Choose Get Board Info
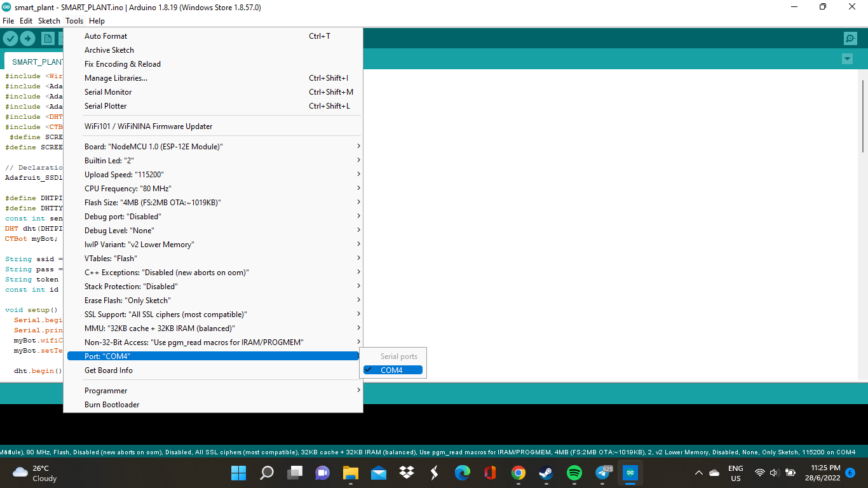This screenshot has width=868, height=488. [x=213, y=370]
